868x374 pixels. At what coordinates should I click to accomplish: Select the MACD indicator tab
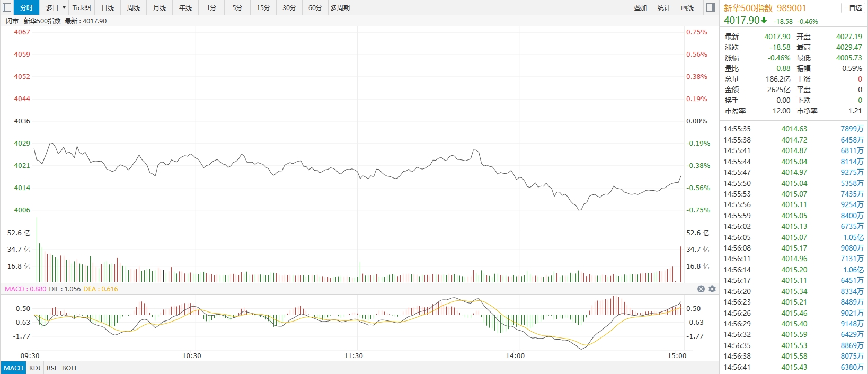(x=14, y=368)
